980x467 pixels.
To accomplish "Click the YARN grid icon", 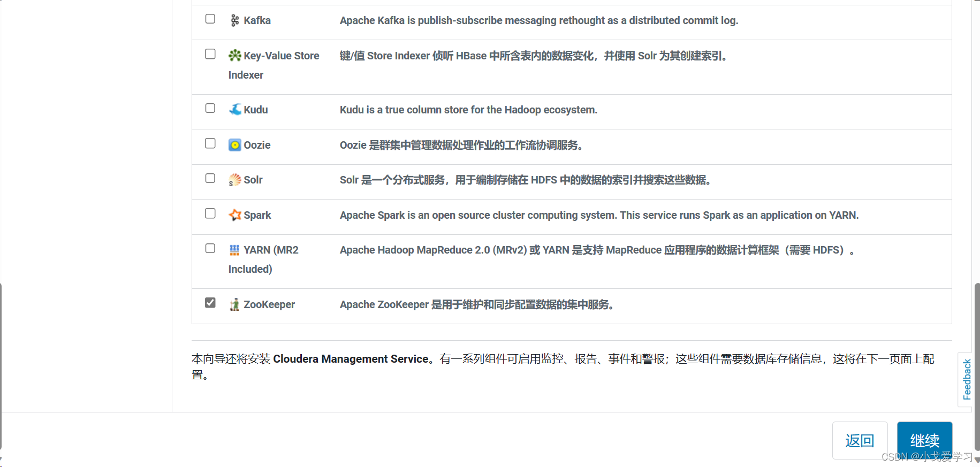I will coord(235,250).
